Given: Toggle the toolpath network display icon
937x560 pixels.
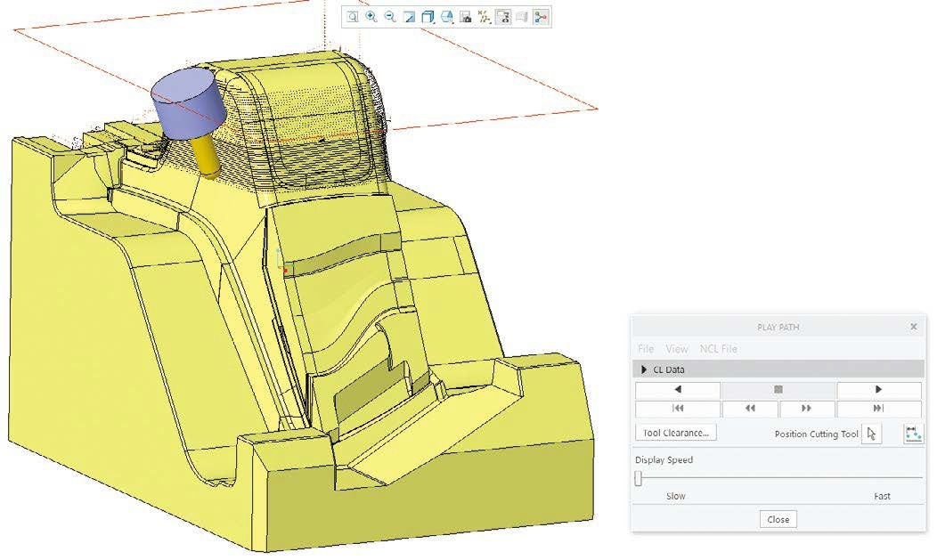Looking at the screenshot, I should (x=541, y=17).
